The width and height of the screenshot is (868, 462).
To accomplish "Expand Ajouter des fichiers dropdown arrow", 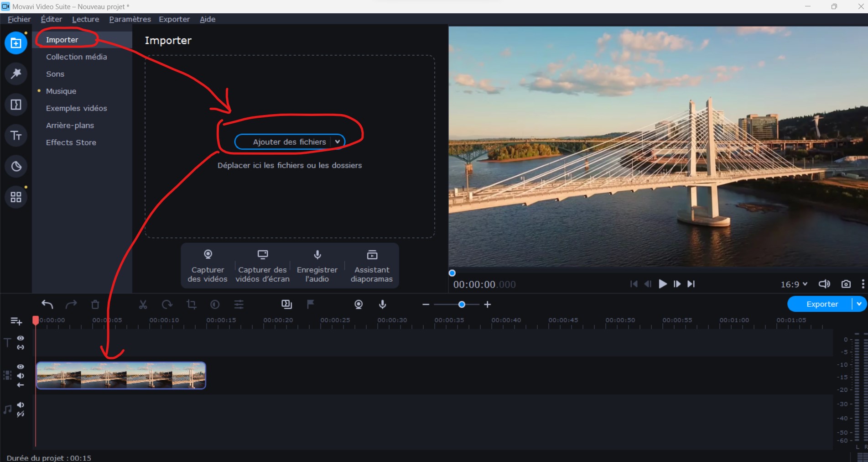I will pos(338,142).
